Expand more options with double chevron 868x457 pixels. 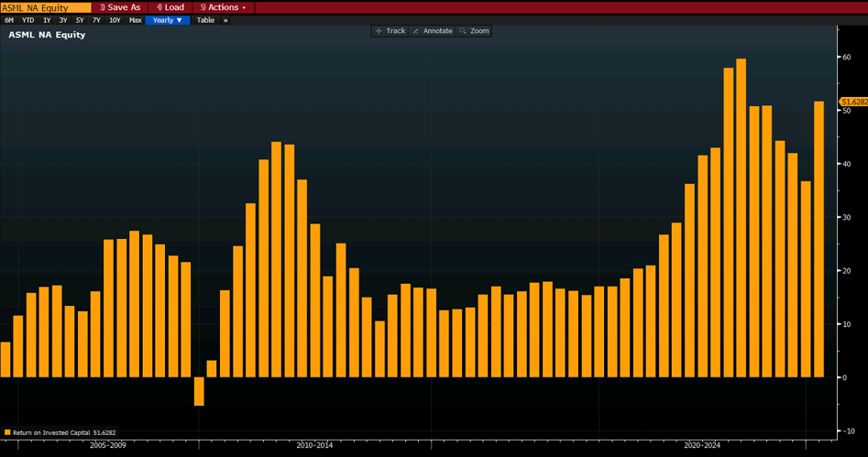225,20
